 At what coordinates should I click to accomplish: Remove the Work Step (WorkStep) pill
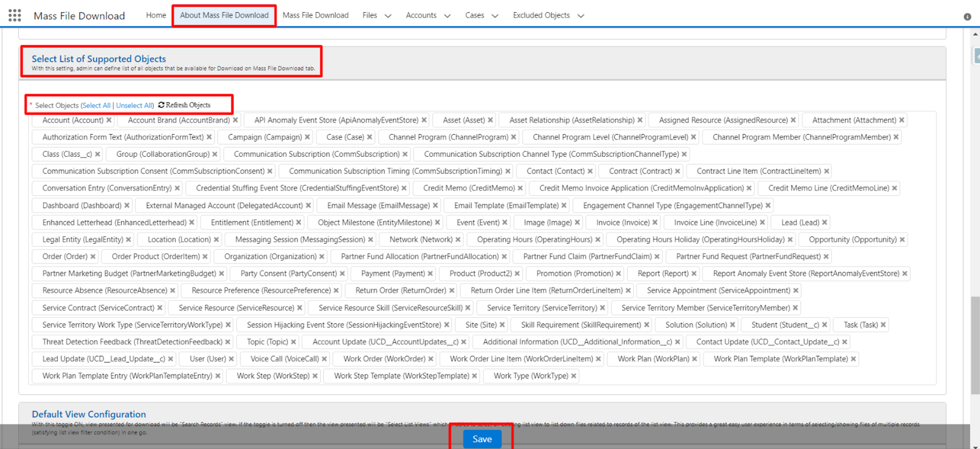tap(315, 376)
